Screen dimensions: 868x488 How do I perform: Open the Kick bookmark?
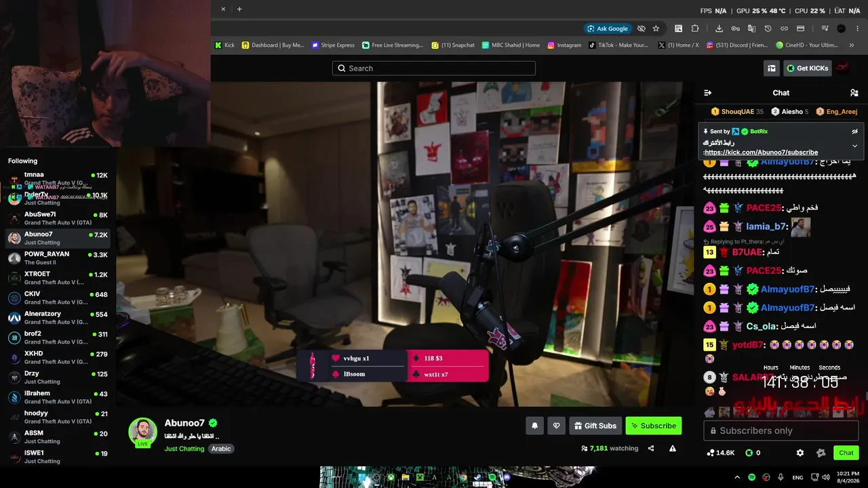pos(224,45)
